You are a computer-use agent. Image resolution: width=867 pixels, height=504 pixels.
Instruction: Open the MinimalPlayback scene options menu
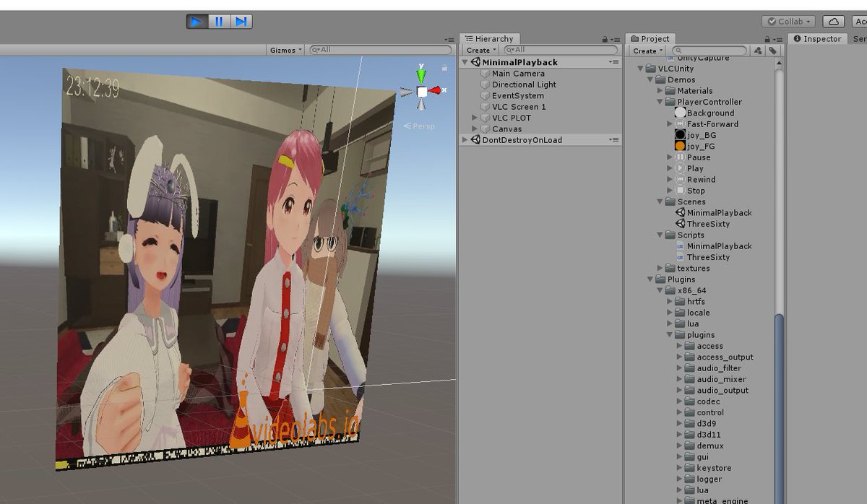[x=615, y=63]
